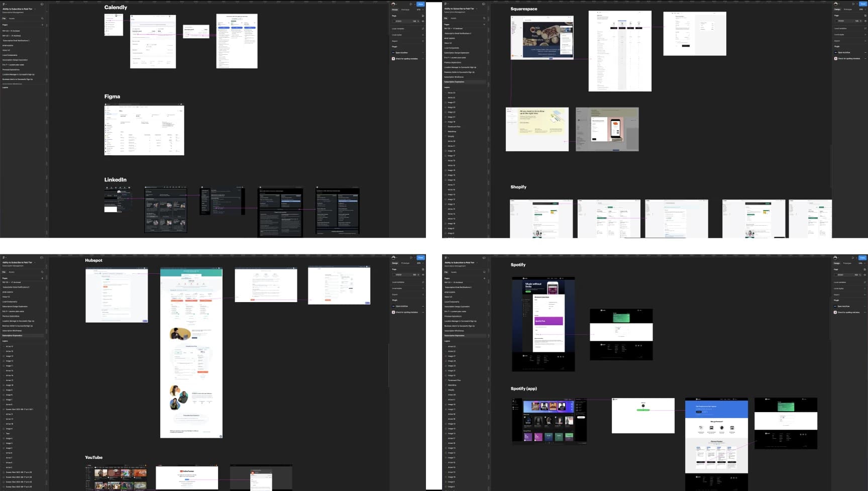Viewport: 868px width, 491px height.
Task: Open the Assets tab in the Squarespace window
Action: [x=454, y=19]
